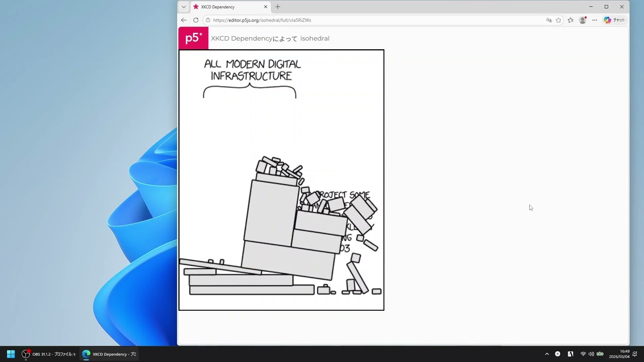Minimize the Edge window
The image size is (644, 362).
tap(591, 7)
